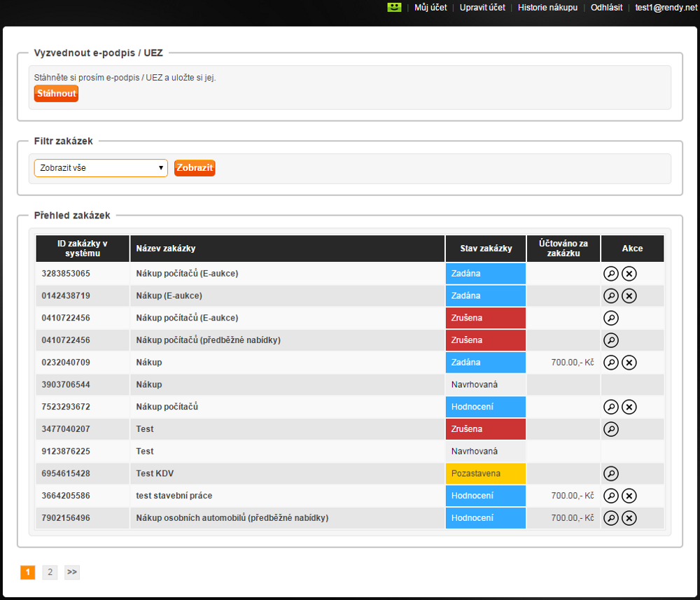Go to Upravit účet
Screen dimensions: 700x600
pyautogui.click(x=482, y=7)
